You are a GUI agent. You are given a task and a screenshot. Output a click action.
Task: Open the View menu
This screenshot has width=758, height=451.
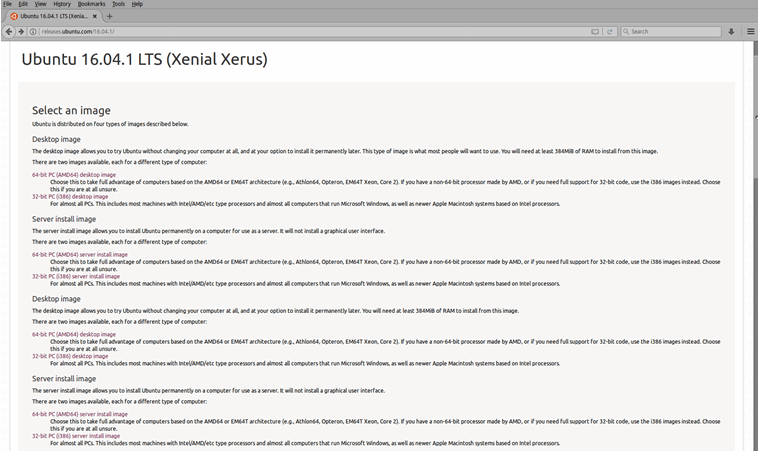pyautogui.click(x=40, y=4)
